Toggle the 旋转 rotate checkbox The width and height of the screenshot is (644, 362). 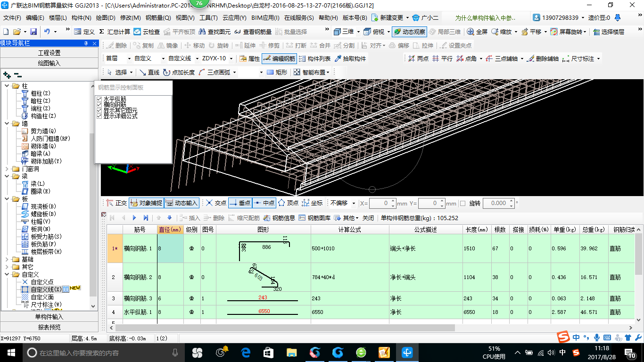462,203
